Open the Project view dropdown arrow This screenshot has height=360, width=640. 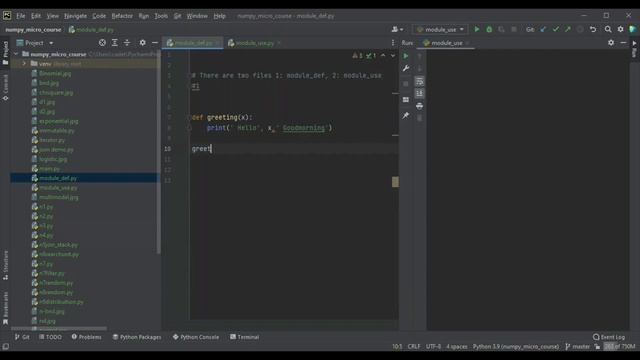point(51,43)
